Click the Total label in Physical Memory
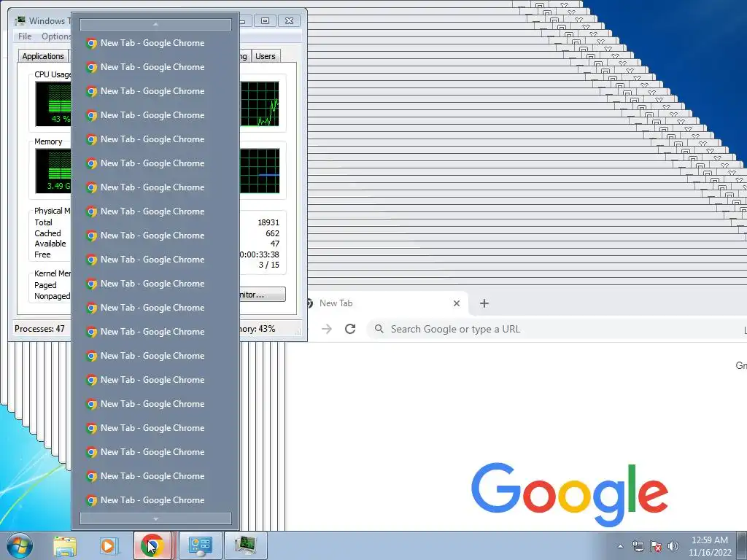This screenshot has height=560, width=747. (x=43, y=222)
